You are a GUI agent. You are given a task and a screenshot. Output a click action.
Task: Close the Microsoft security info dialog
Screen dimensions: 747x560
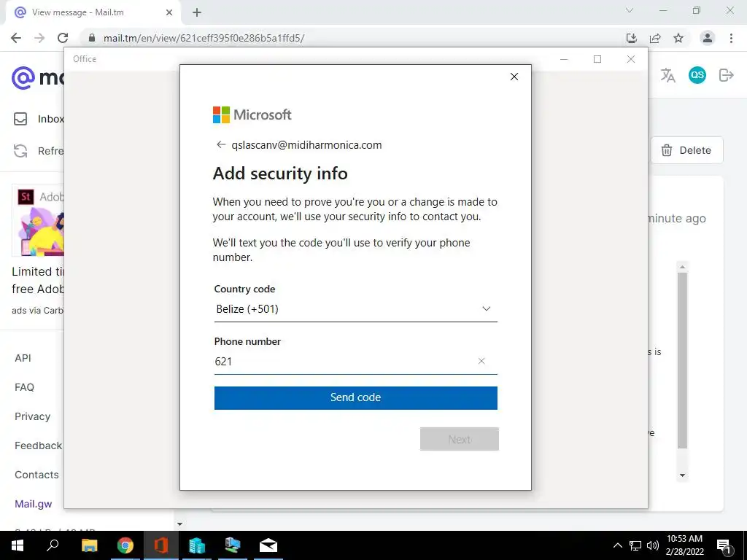[514, 77]
